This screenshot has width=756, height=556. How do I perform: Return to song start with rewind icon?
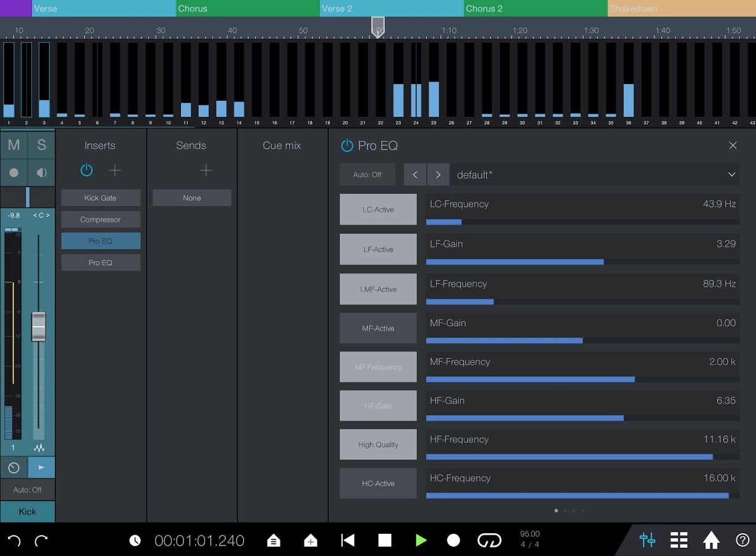[348, 540]
